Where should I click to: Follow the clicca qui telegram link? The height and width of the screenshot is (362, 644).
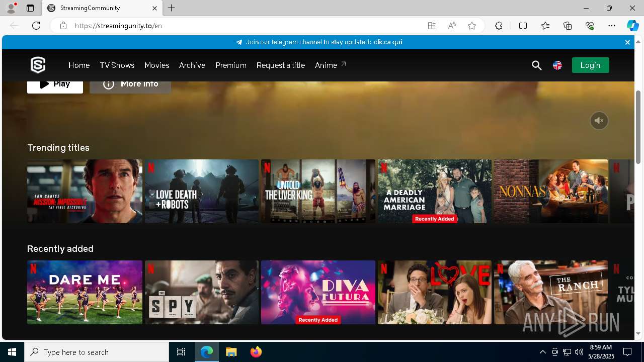[x=388, y=42]
